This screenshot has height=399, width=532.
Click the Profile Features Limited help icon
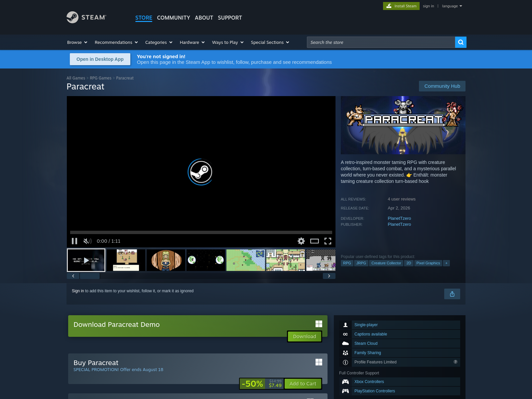(456, 362)
